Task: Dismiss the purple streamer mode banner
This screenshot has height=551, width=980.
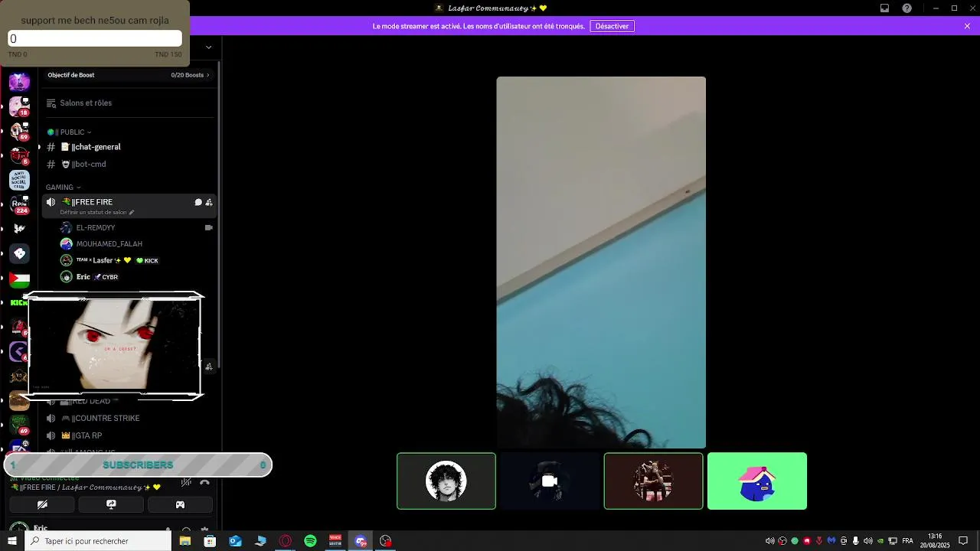Action: (x=967, y=26)
